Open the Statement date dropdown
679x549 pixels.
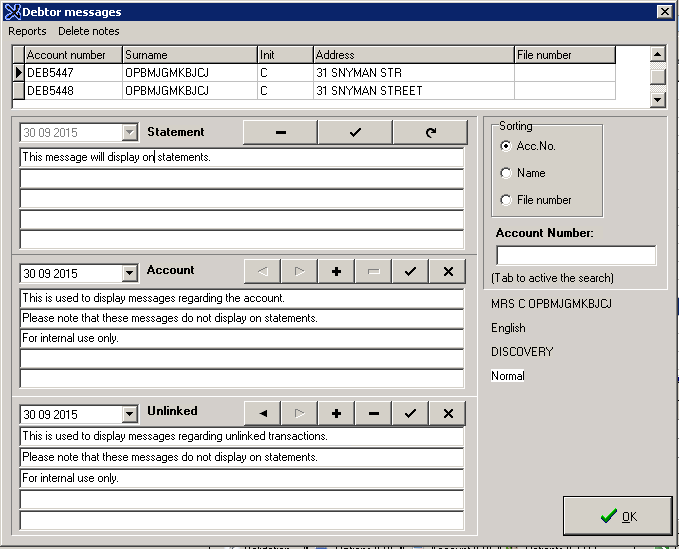pyautogui.click(x=129, y=132)
